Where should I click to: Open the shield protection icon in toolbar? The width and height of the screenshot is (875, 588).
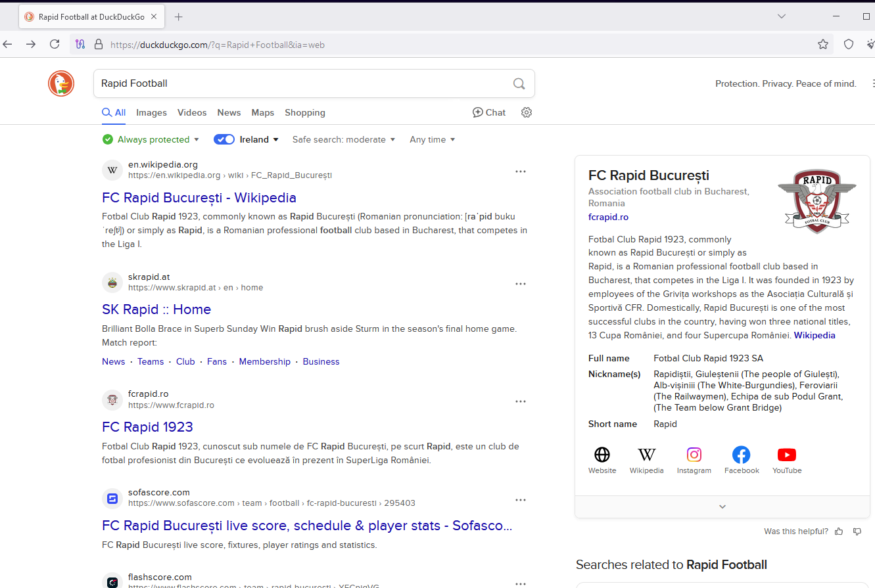(x=849, y=44)
